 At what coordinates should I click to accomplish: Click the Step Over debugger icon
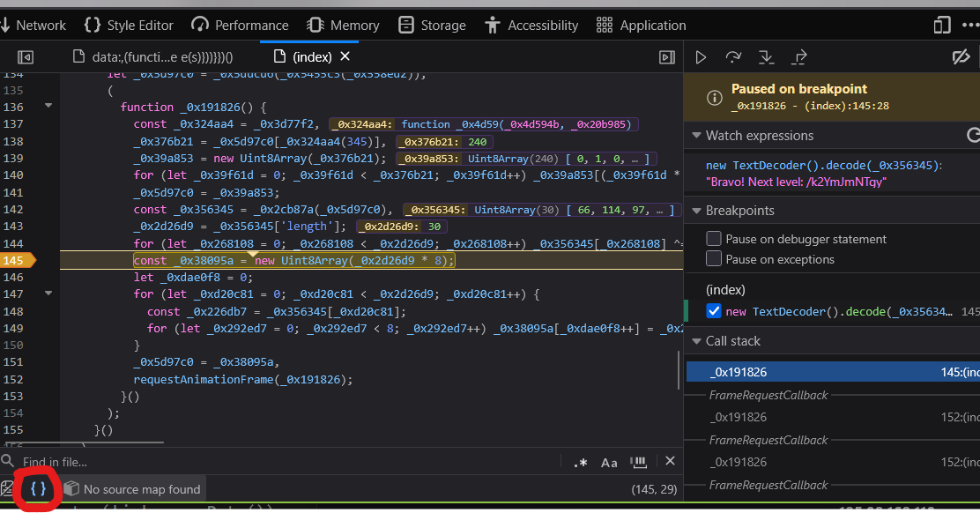point(733,57)
